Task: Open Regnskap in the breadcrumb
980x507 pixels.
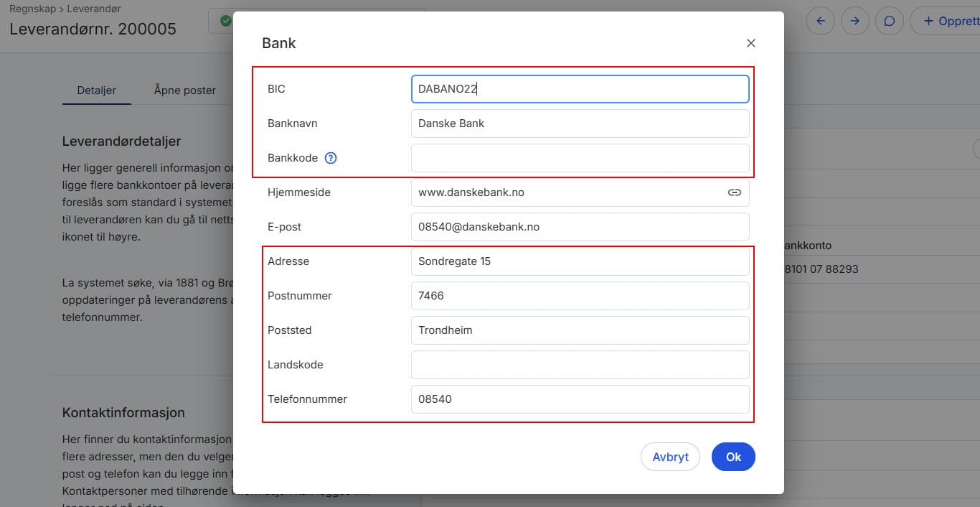Action: 32,9
